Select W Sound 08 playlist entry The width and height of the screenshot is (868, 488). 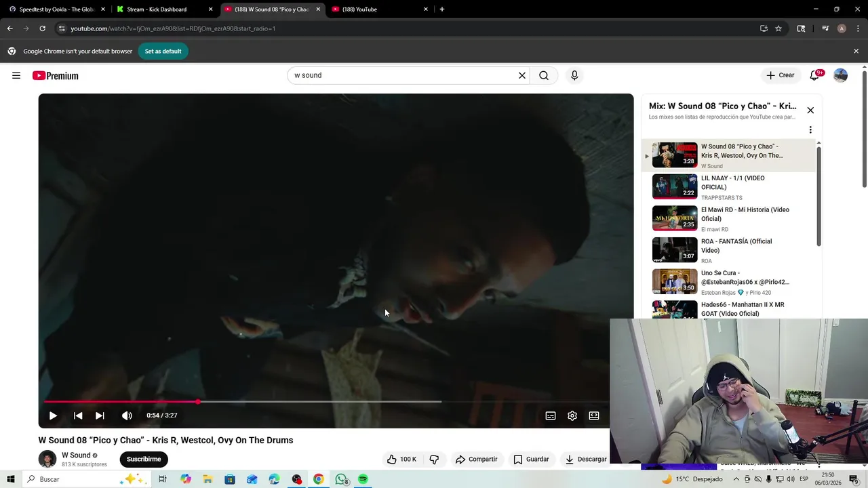728,155
